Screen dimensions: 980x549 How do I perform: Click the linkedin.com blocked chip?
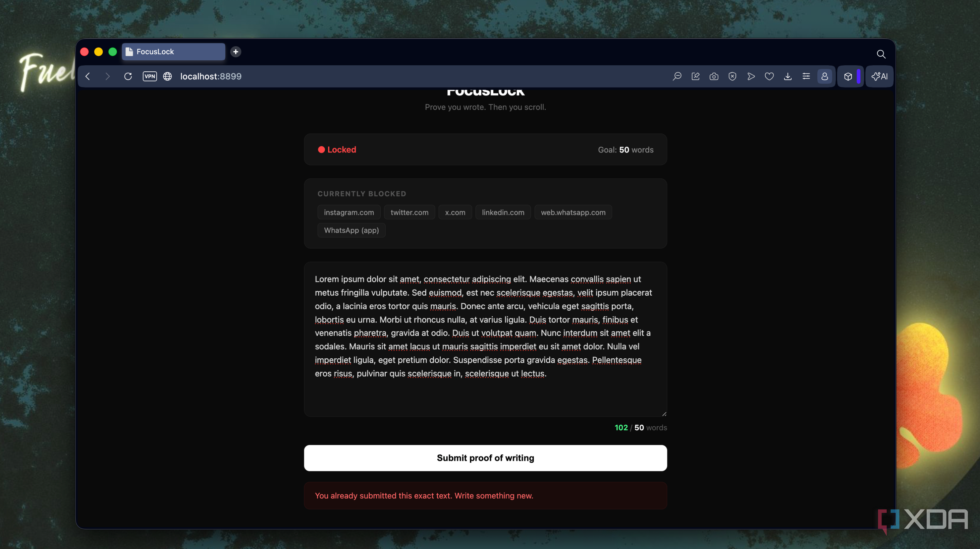[503, 212]
